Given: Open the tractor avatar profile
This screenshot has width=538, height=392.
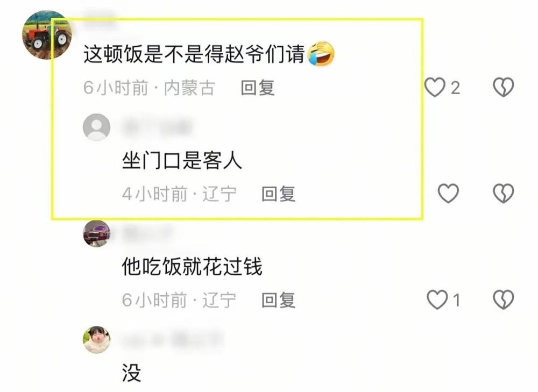Looking at the screenshot, I should coord(47,34).
